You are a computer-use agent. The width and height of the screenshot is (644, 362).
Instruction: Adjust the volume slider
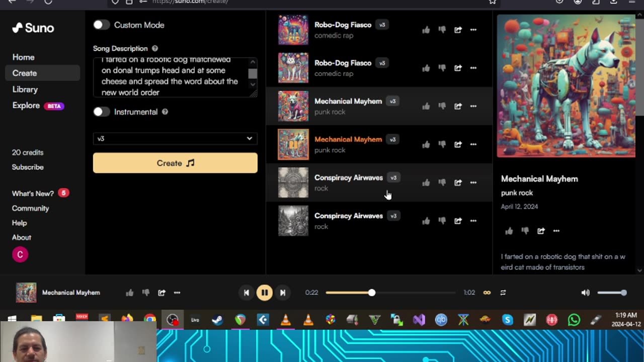click(612, 293)
